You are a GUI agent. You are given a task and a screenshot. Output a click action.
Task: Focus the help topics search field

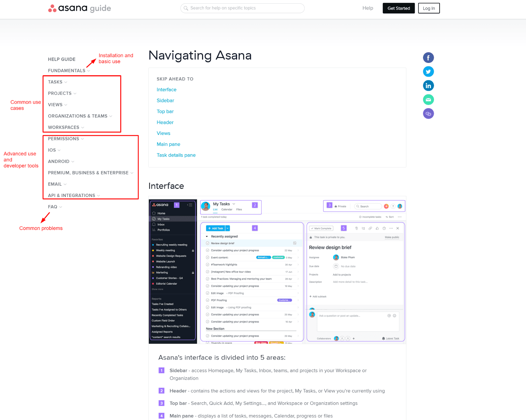click(x=245, y=8)
